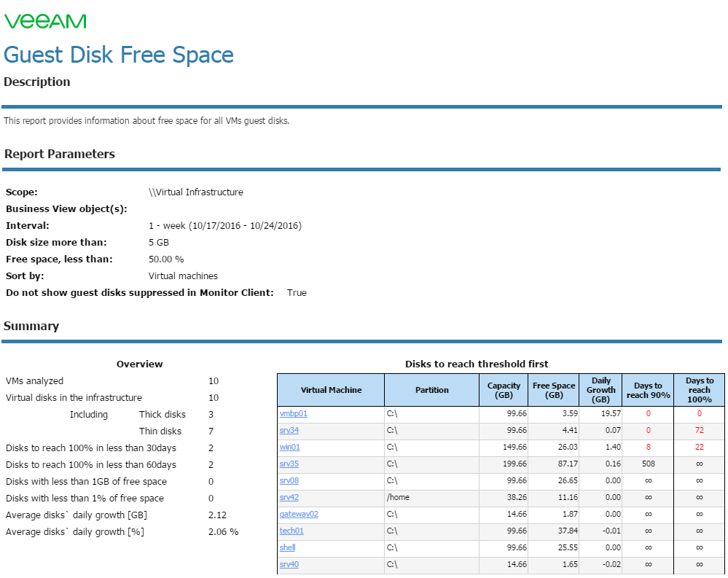Click the Thick disks overview label
This screenshot has height=578, width=728.
click(x=162, y=414)
